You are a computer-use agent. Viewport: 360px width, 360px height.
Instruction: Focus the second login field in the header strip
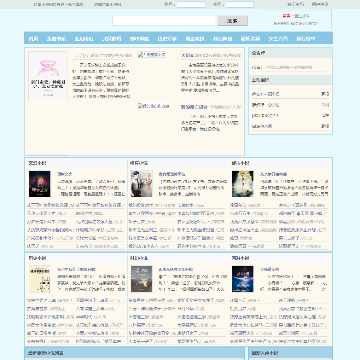[239, 5]
